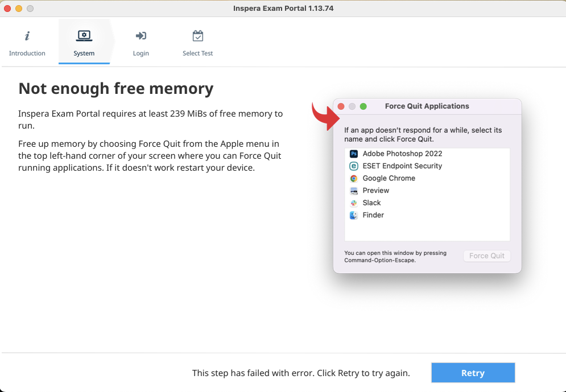566x392 pixels.
Task: Click the green zoom button in Force Quit dialog
Action: pyautogui.click(x=363, y=106)
